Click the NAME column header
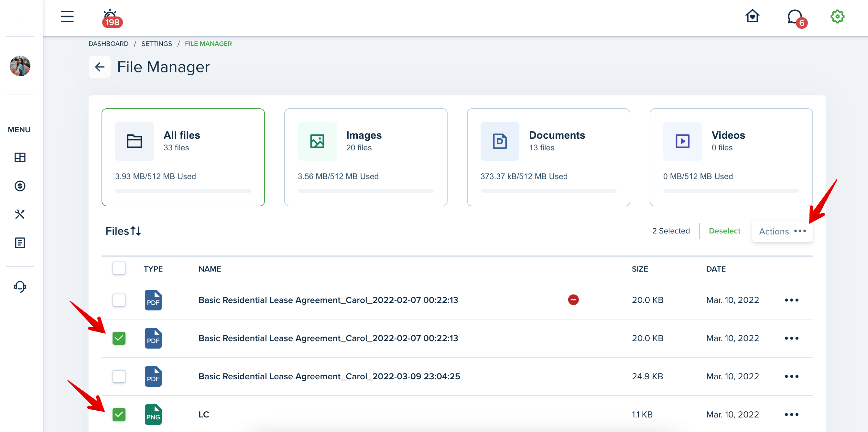The height and width of the screenshot is (432, 868). [210, 269]
